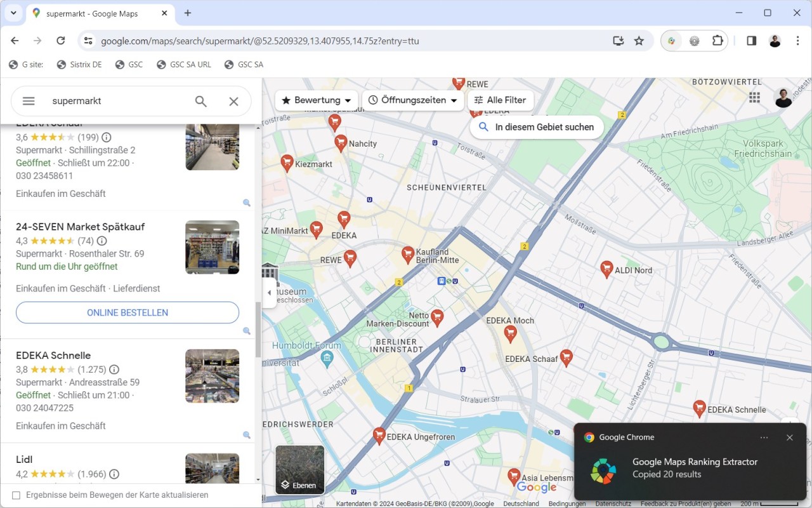Click the ALDI Nord map pin
This screenshot has height=508, width=812.
(x=606, y=269)
